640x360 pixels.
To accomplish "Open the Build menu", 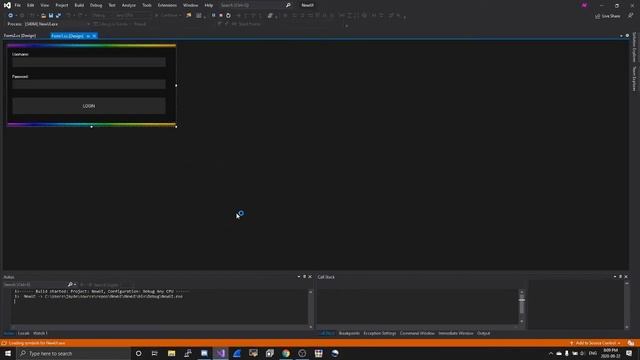I will 79,5.
